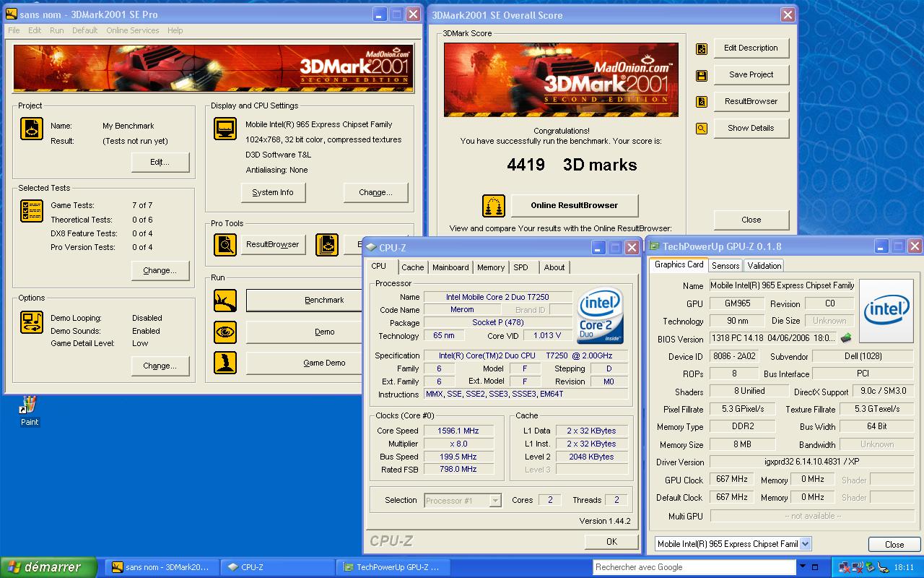Screen dimensions: 924x578
Task: Click the wireless network tray icon
Action: [x=856, y=567]
